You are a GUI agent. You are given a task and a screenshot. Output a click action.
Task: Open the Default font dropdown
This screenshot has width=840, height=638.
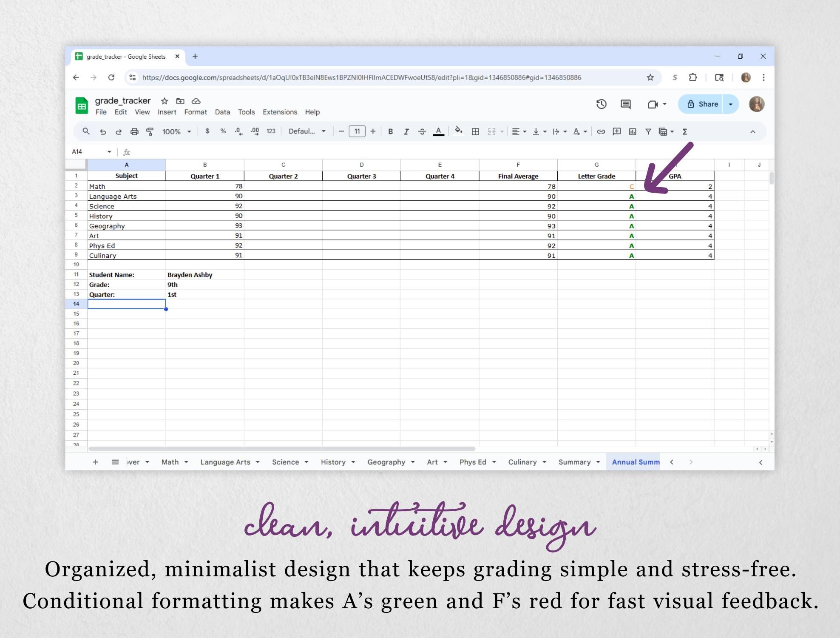307,131
